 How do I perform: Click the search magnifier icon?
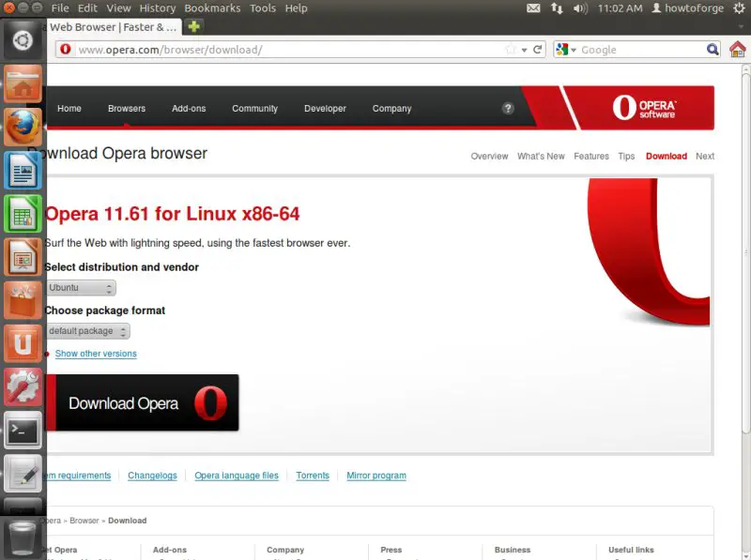[713, 50]
